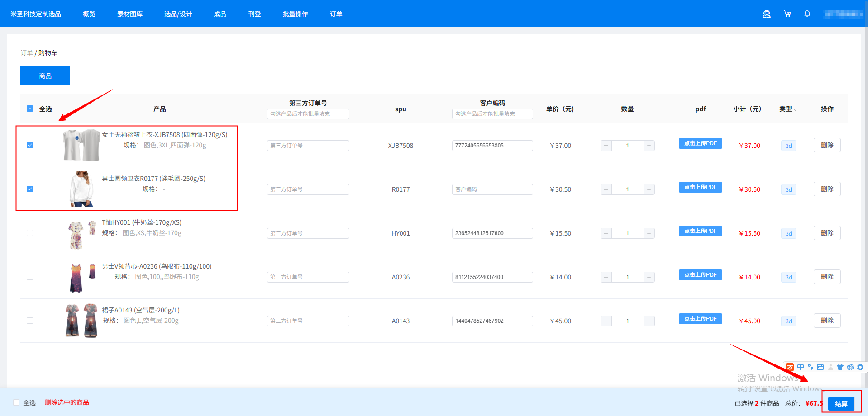Click 删除选中的商品 link
868x416 pixels.
pos(67,402)
